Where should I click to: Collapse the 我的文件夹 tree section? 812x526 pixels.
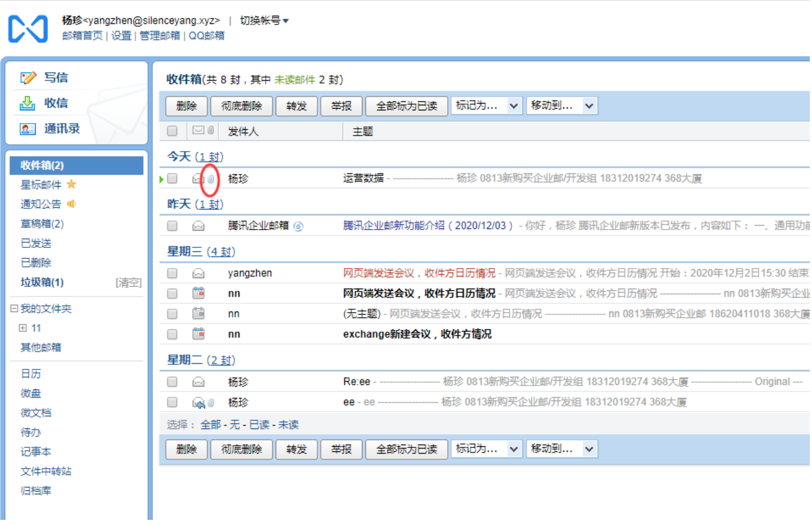14,308
